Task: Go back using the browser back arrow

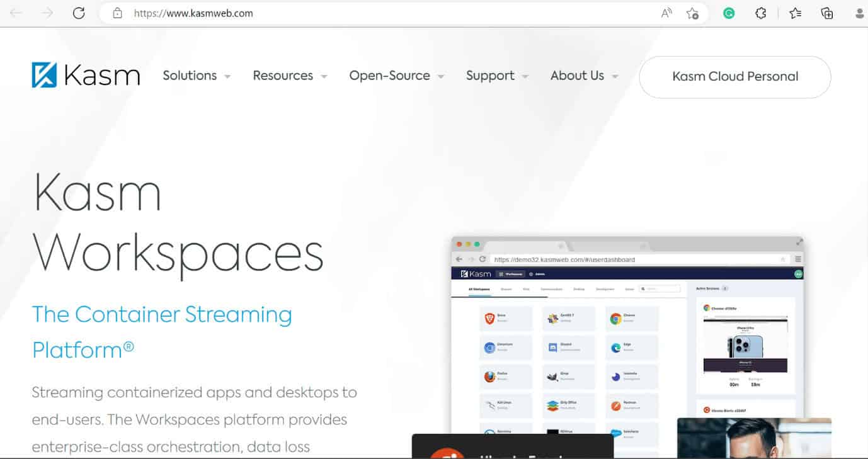Action: (16, 13)
